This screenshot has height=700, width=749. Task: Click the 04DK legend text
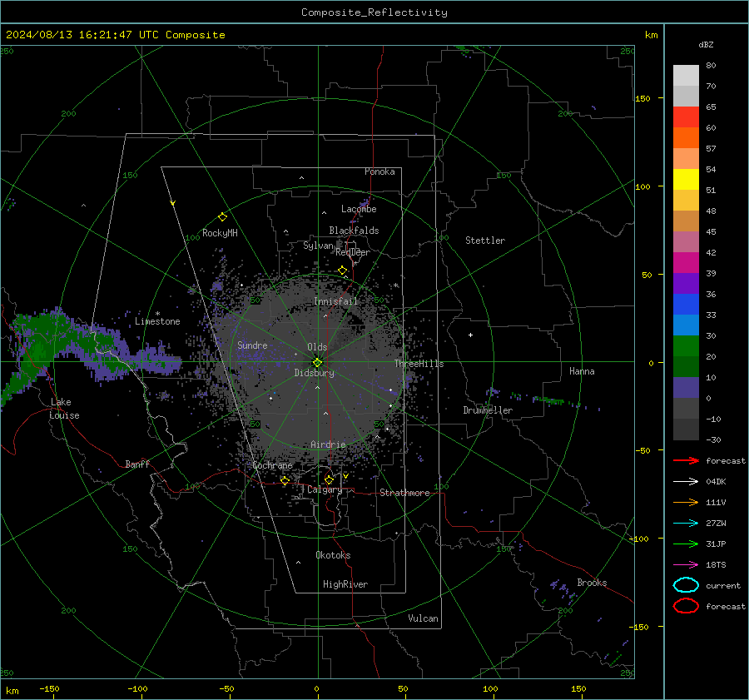point(716,481)
